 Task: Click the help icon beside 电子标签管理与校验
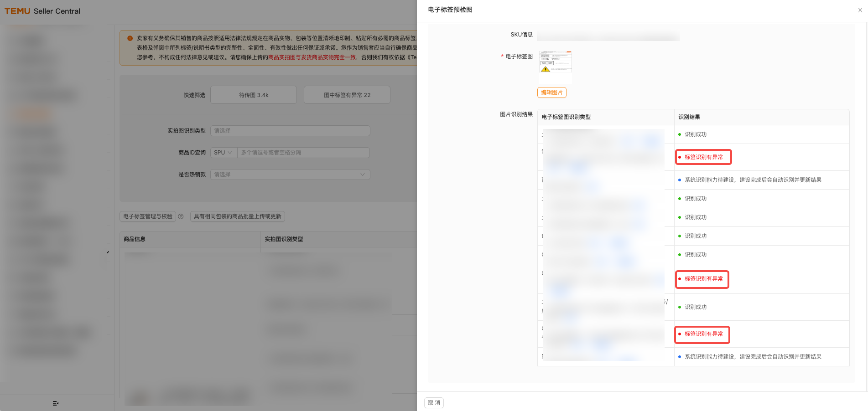click(181, 216)
